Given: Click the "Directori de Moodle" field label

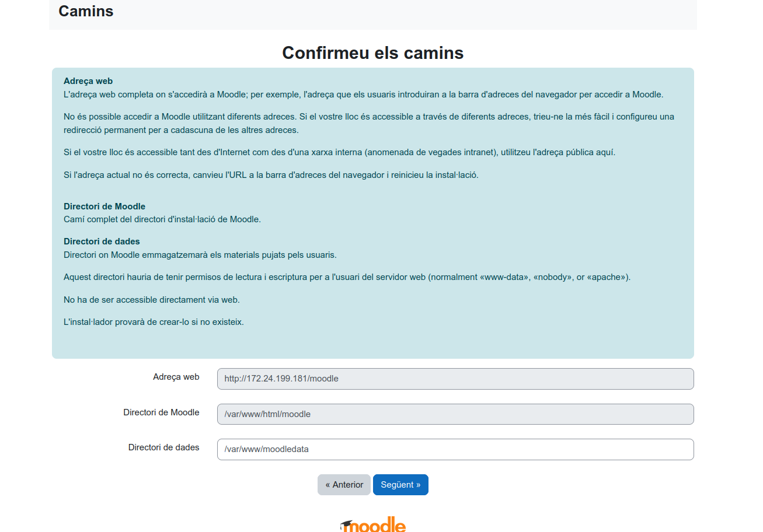Looking at the screenshot, I should (x=161, y=412).
